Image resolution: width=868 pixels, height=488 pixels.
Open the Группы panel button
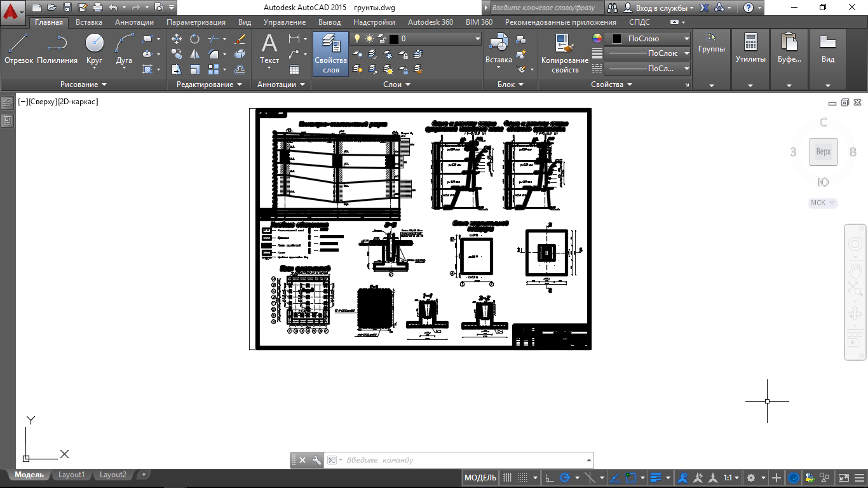coord(712,60)
